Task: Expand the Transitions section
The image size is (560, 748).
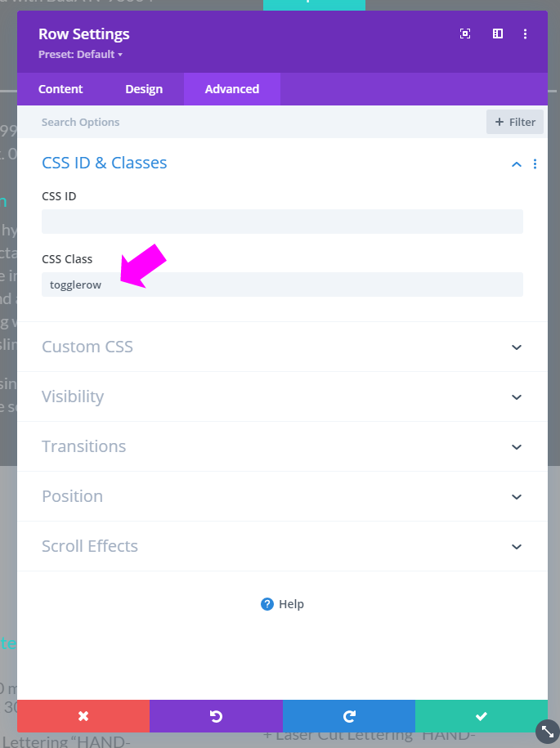Action: pos(282,446)
